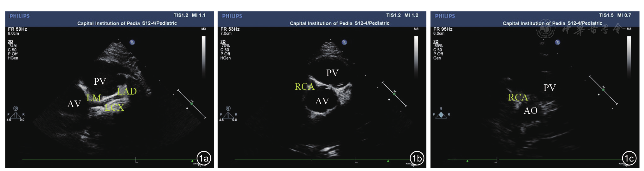
Task: Click the grayscale bar in panel 1a
Action: (204, 56)
